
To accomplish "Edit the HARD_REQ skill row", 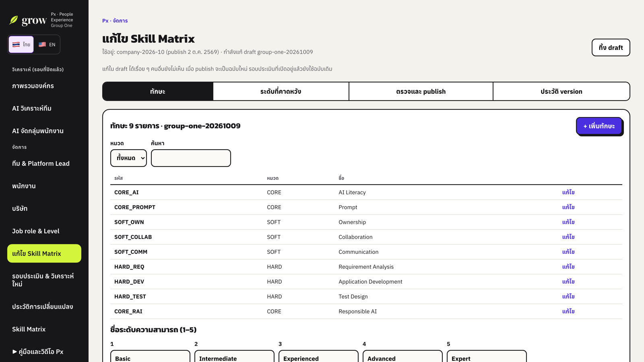I will (x=568, y=267).
